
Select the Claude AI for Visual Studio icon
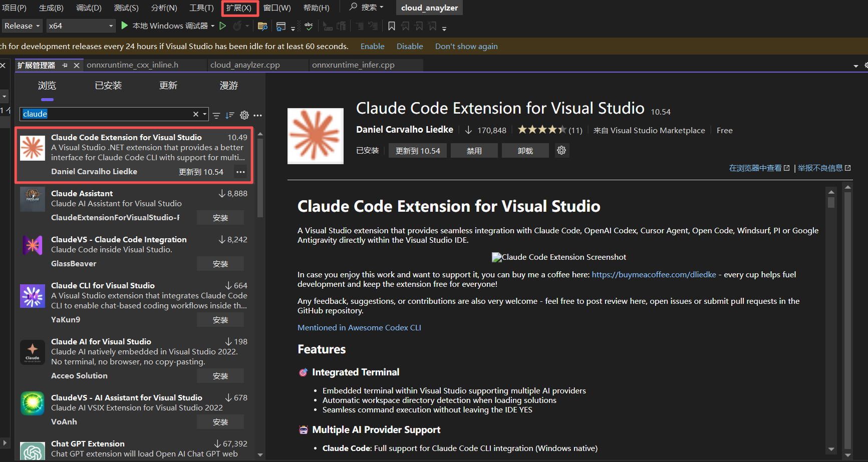tap(33, 352)
